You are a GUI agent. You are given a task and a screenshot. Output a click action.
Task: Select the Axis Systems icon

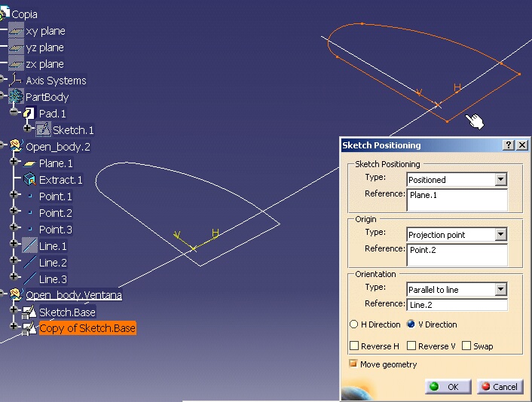(16, 81)
